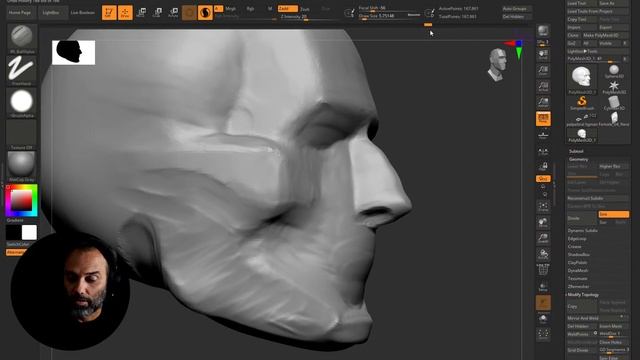Viewport: 640px width, 360px height.
Task: Toggle Perspective (Persp) view button
Action: pos(543,119)
